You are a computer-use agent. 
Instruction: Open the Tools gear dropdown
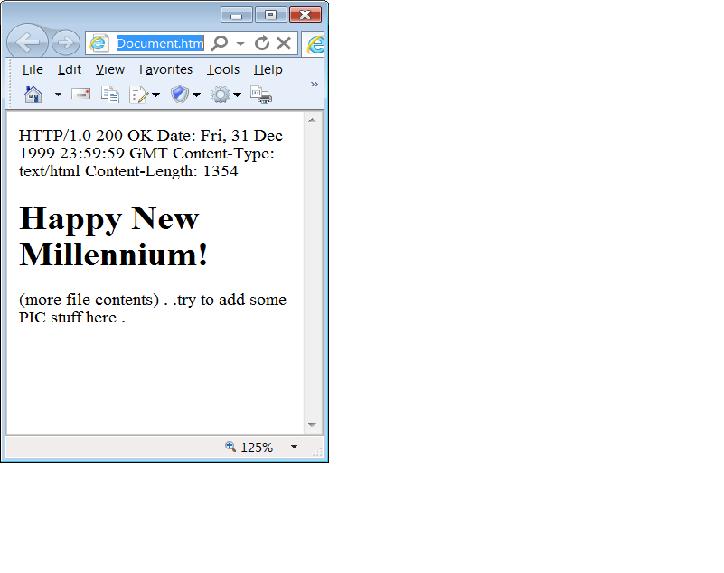pyautogui.click(x=225, y=95)
